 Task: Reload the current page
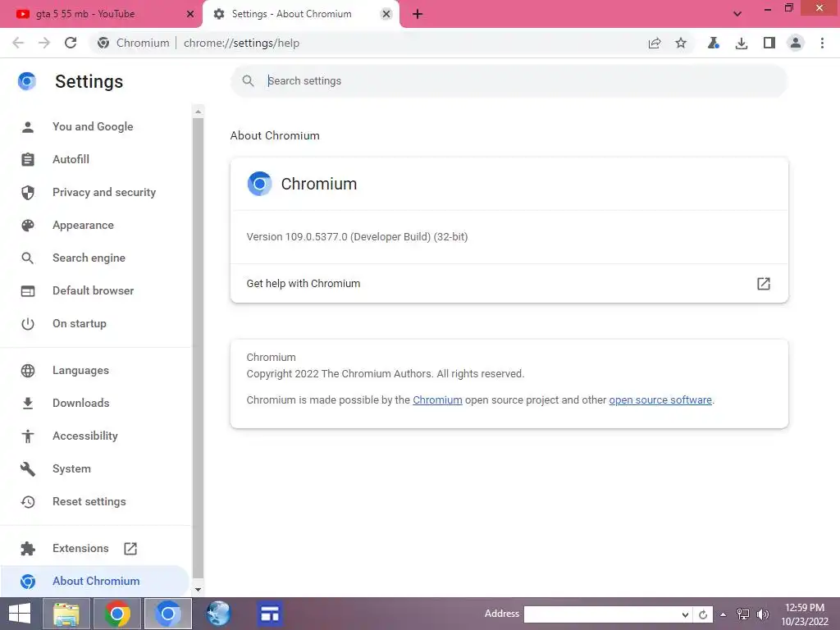[71, 43]
